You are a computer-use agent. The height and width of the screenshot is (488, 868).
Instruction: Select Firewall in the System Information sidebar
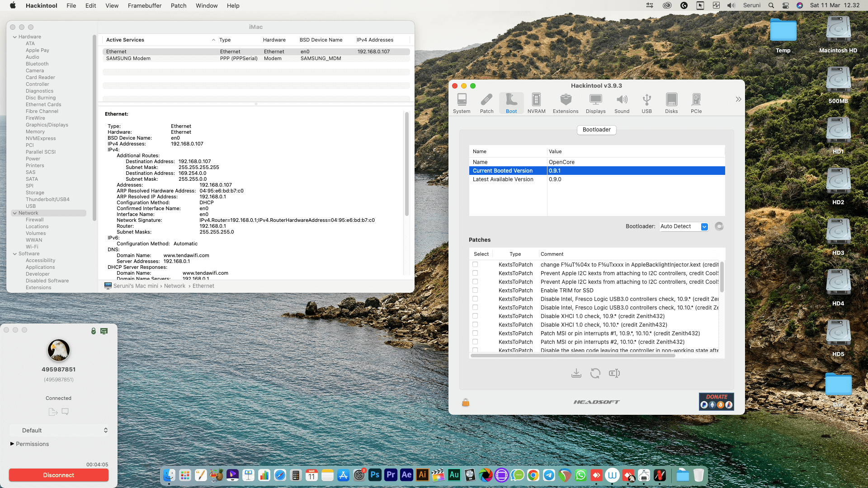coord(35,220)
